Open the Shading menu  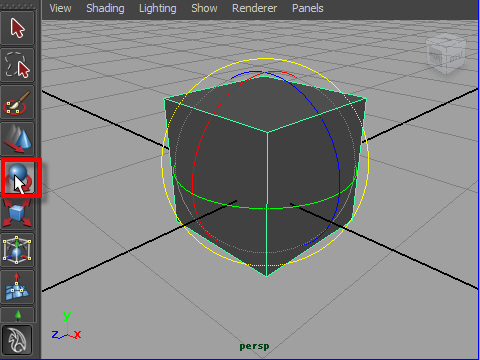(x=105, y=8)
